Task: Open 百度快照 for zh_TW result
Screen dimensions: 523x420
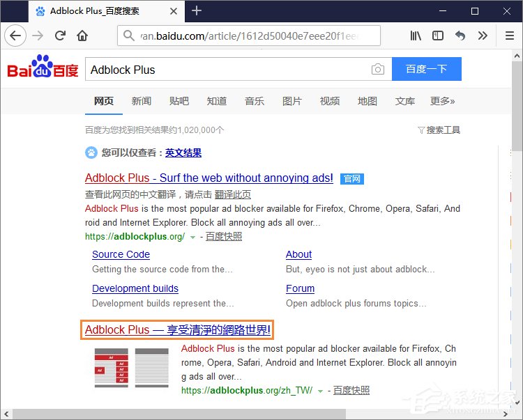Action: coord(351,390)
